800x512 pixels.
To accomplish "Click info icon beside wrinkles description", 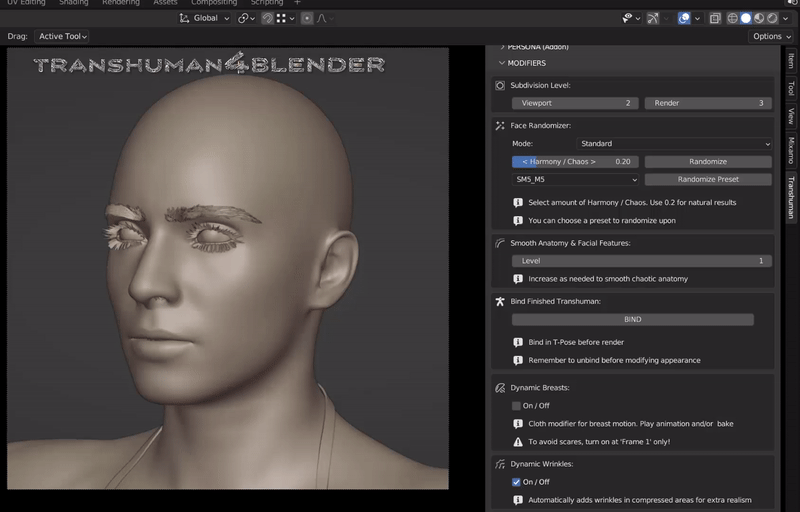I will (518, 500).
